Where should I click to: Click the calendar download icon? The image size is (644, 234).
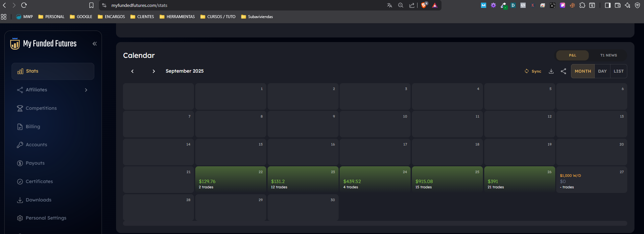[x=551, y=71]
